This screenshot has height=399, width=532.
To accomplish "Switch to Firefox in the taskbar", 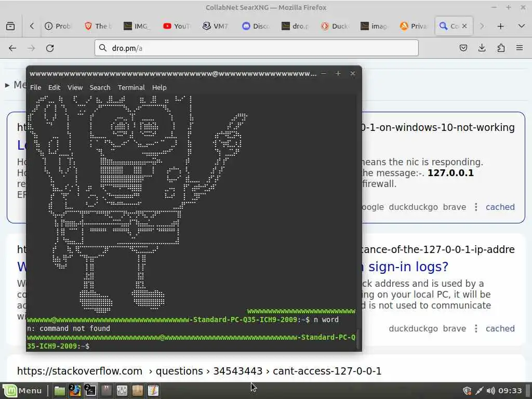I will 75,391.
